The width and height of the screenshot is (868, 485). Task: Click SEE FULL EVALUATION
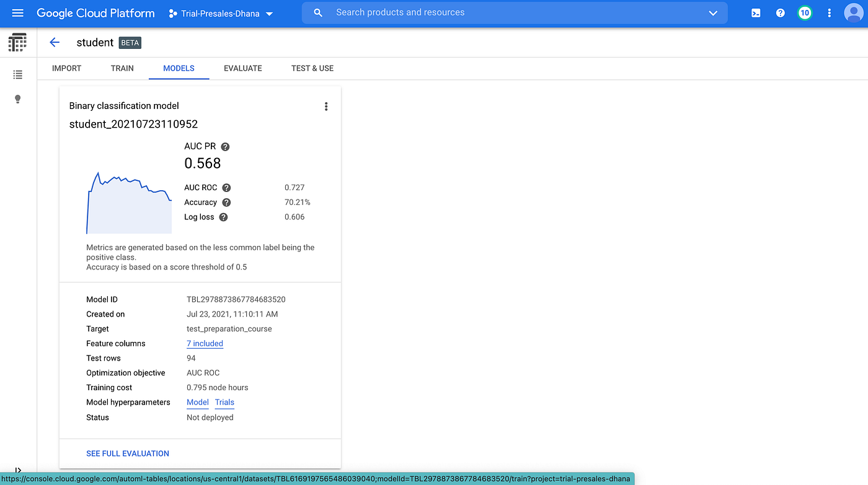coord(127,453)
